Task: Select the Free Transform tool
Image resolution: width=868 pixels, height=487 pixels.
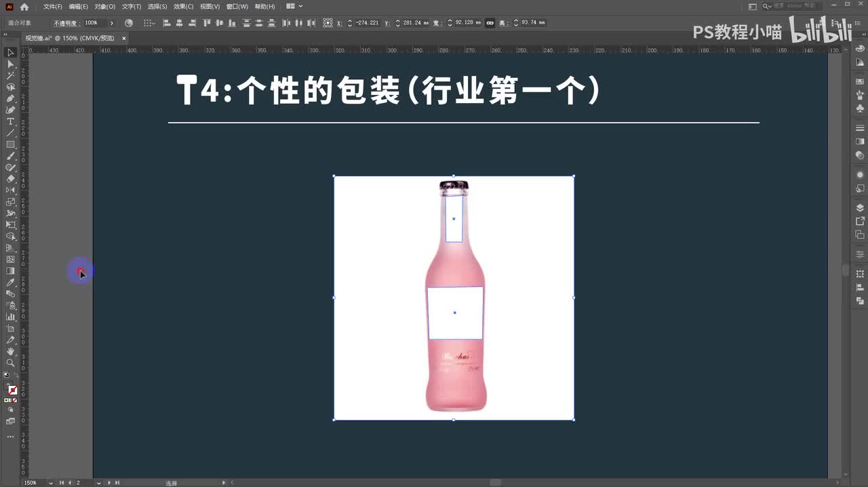Action: pyautogui.click(x=10, y=225)
